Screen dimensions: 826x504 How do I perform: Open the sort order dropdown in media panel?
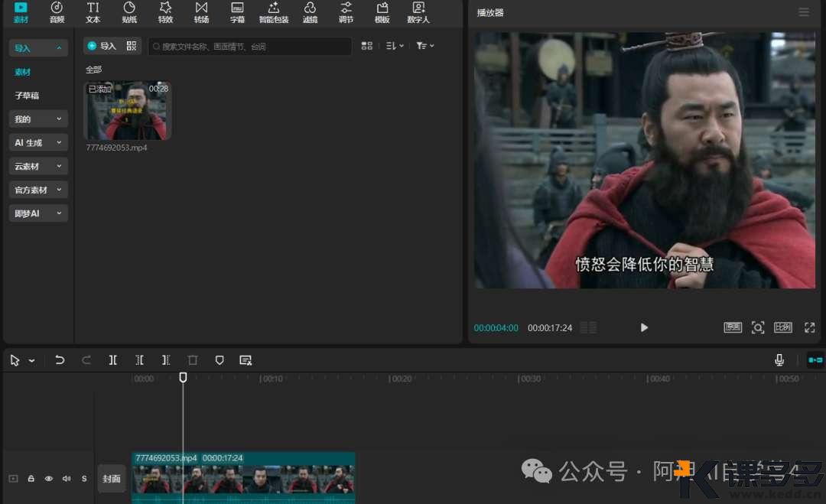coord(395,46)
